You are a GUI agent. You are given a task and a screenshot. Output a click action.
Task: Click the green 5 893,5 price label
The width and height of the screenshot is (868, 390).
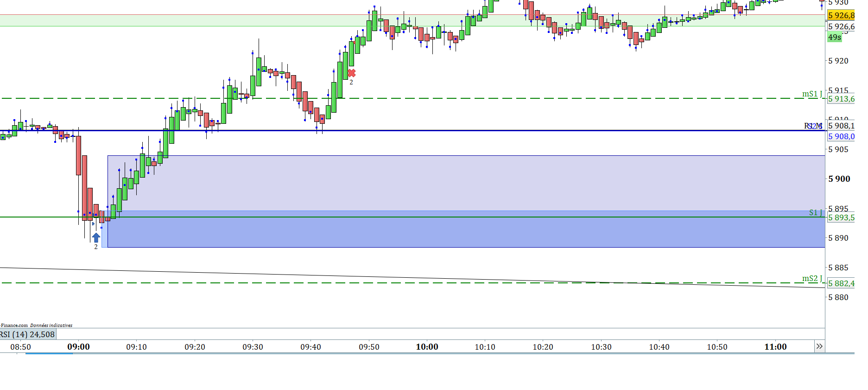[841, 217]
